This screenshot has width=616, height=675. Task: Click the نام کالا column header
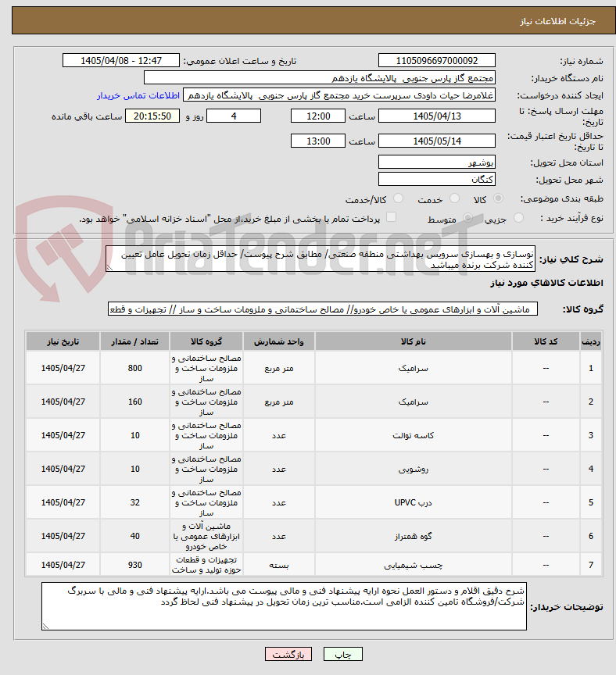413,341
